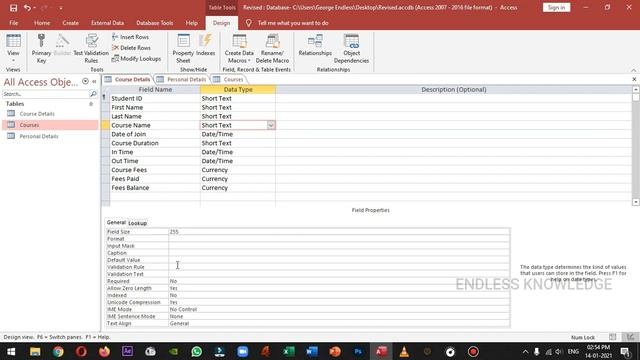640x360 pixels.
Task: Click the Field Size value 255
Action: (x=339, y=232)
